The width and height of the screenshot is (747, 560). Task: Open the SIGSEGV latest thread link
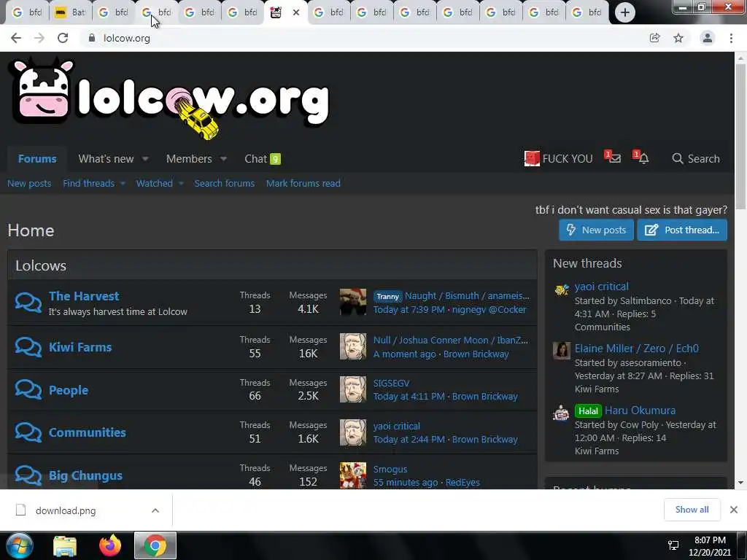click(x=391, y=384)
